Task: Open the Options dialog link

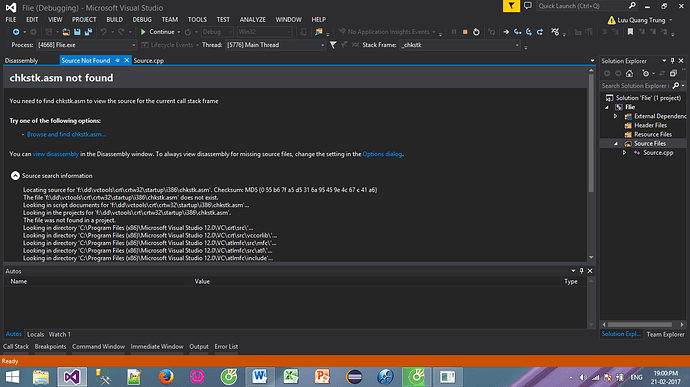Action: pyautogui.click(x=382, y=154)
